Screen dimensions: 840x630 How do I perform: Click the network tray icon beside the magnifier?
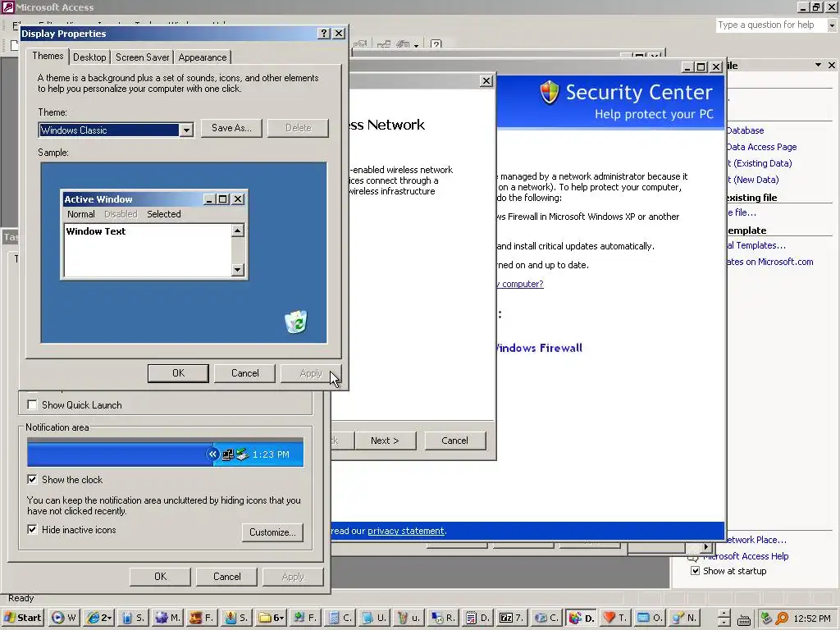point(767,619)
